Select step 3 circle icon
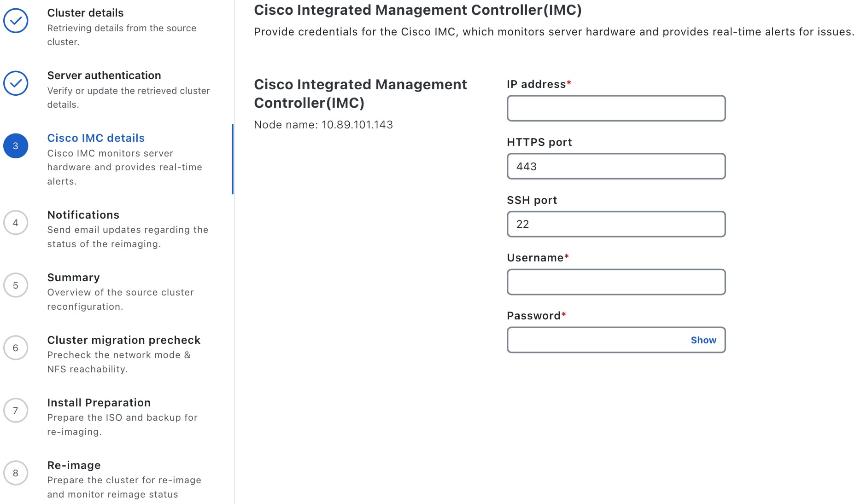 click(x=16, y=146)
